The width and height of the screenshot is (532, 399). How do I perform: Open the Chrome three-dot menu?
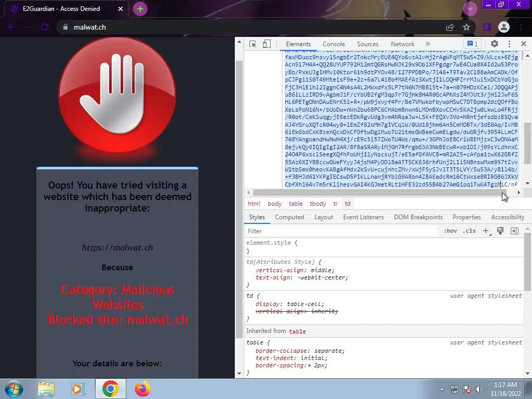click(x=521, y=27)
